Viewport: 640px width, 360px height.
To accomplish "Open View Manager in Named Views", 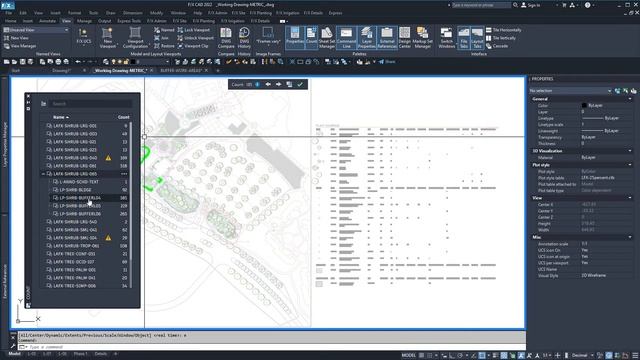I will pyautogui.click(x=20, y=46).
